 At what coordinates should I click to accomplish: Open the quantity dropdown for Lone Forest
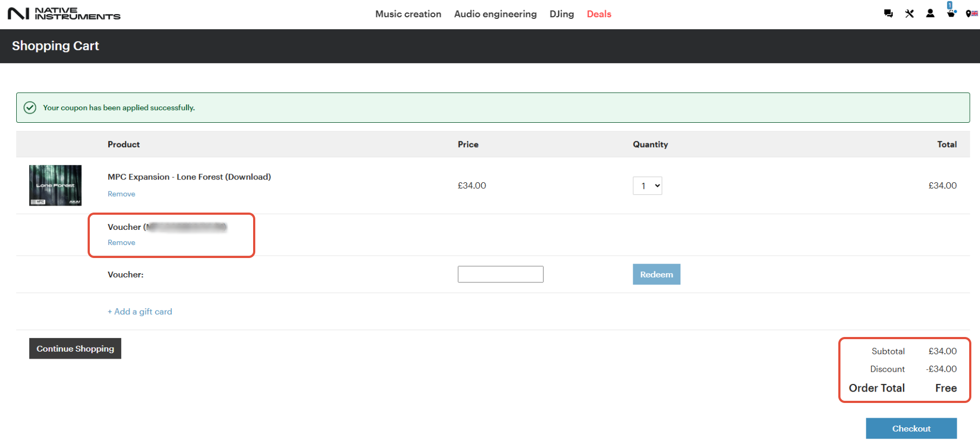[x=647, y=186]
